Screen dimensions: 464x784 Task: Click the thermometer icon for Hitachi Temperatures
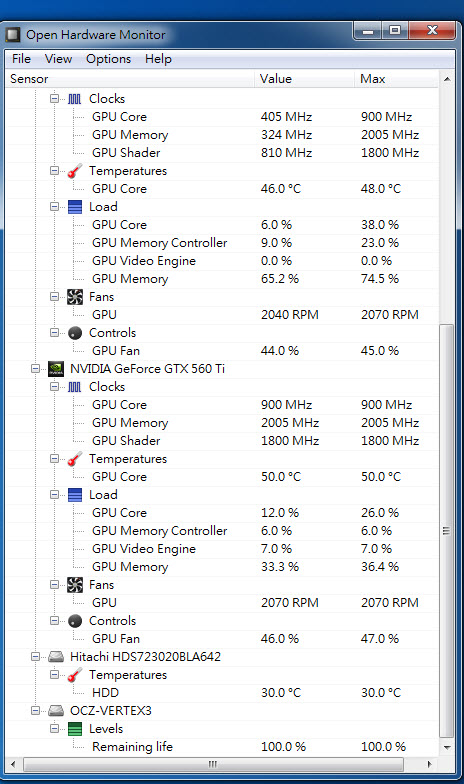tap(74, 675)
